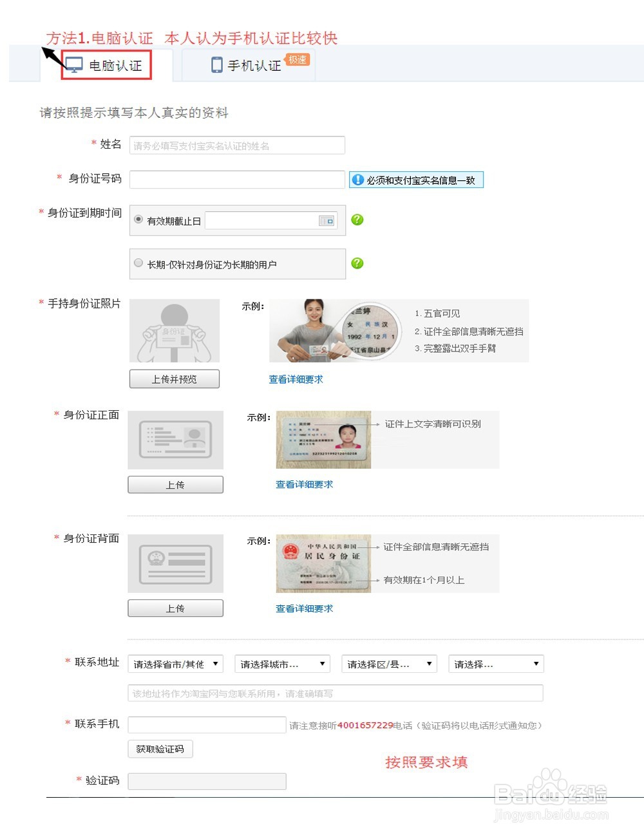Click the text 五官可见

coord(442,314)
